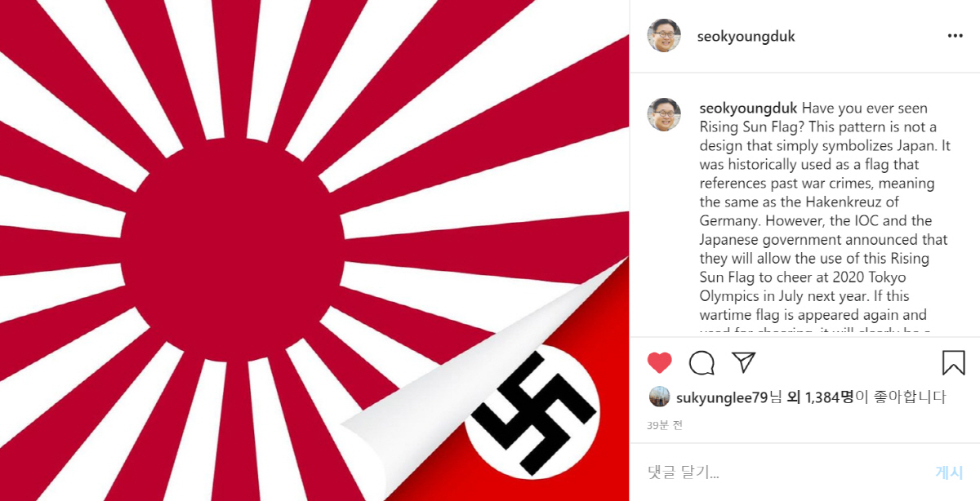
Task: Submit the comment with the 게시 button
Action: tap(950, 472)
